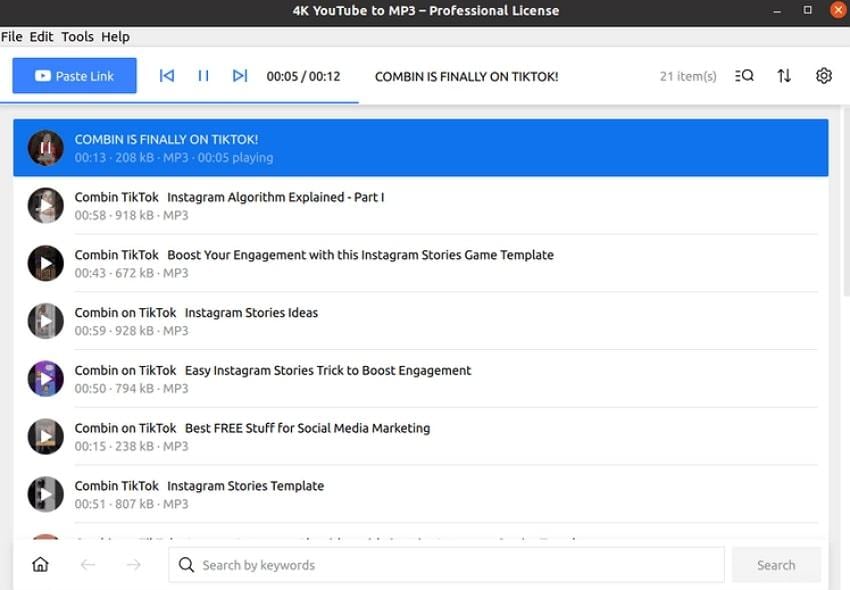Click the now-playing title in toolbar
This screenshot has width=850, height=590.
tap(466, 76)
